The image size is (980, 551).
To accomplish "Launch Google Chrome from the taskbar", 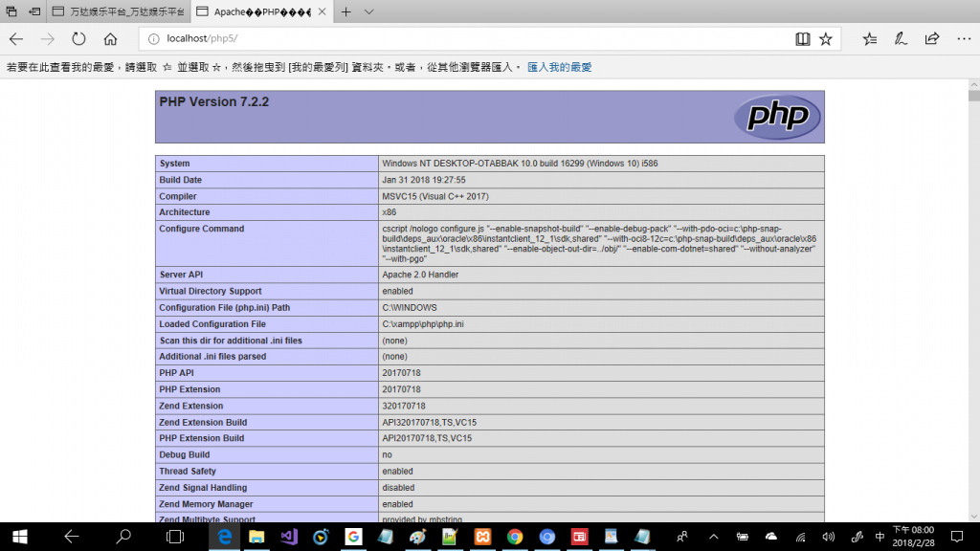I will (x=515, y=537).
